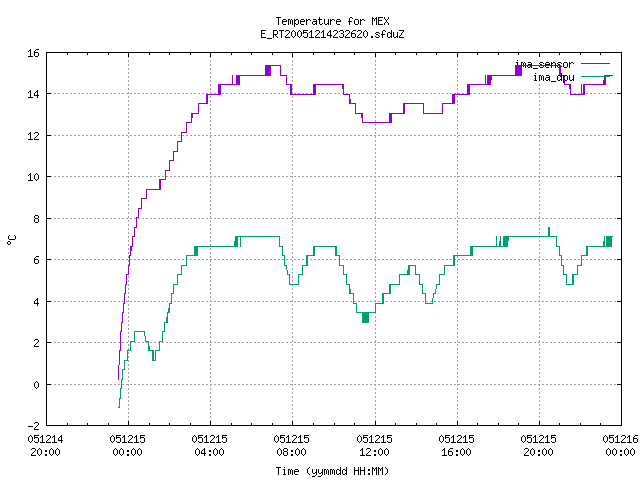The width and height of the screenshot is (640, 480).
Task: Click the green dpu spike just after 20:00
Action: 549,232
